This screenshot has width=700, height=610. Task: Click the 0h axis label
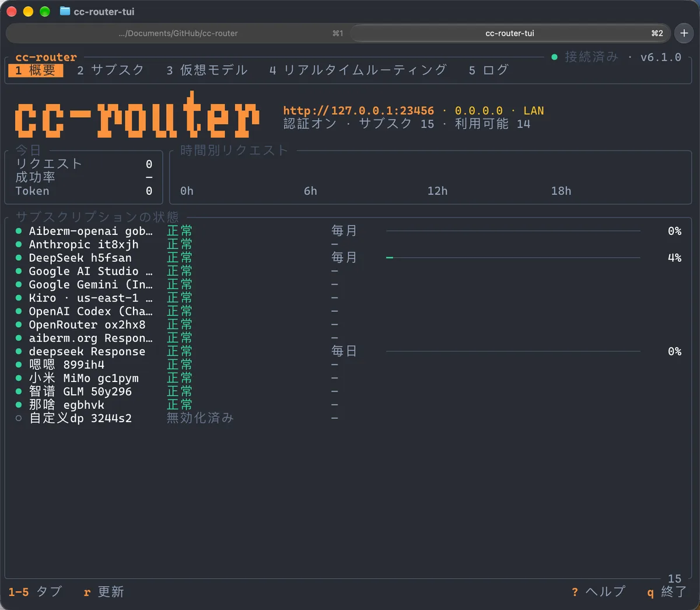click(187, 191)
